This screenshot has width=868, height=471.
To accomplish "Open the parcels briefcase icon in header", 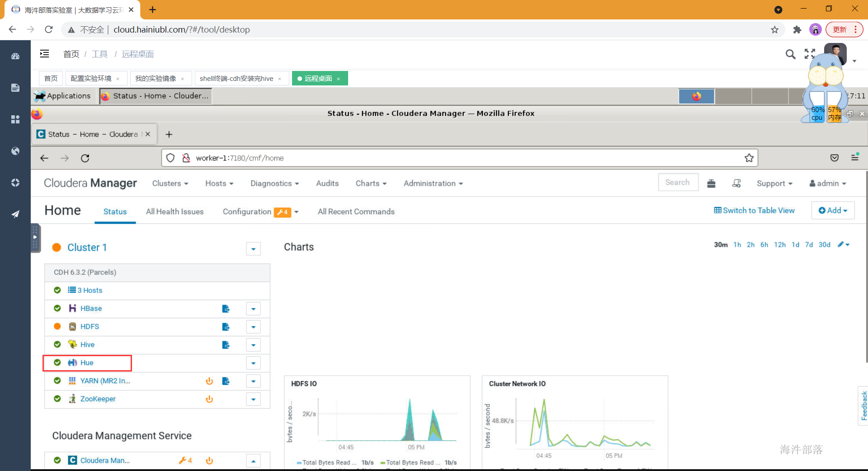I will tap(711, 183).
